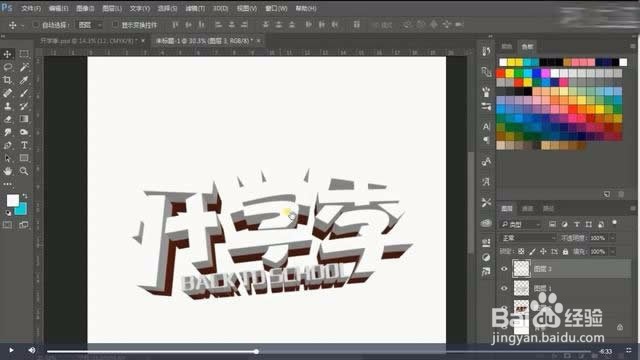Click the video play button
The image size is (640, 360).
[11, 350]
